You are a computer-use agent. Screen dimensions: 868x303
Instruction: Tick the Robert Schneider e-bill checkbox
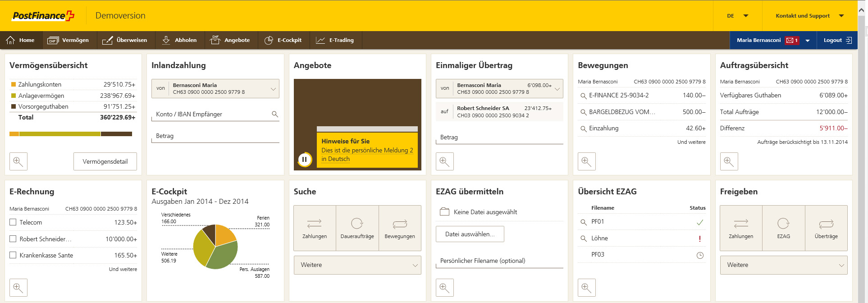click(x=13, y=239)
